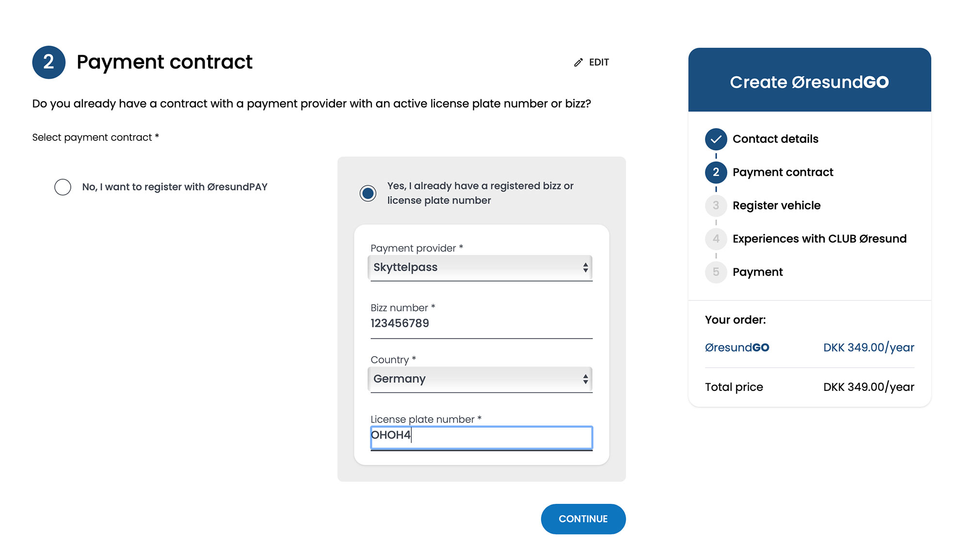Click the ØresundGO link in order summary
The image size is (960, 560).
coord(735,347)
